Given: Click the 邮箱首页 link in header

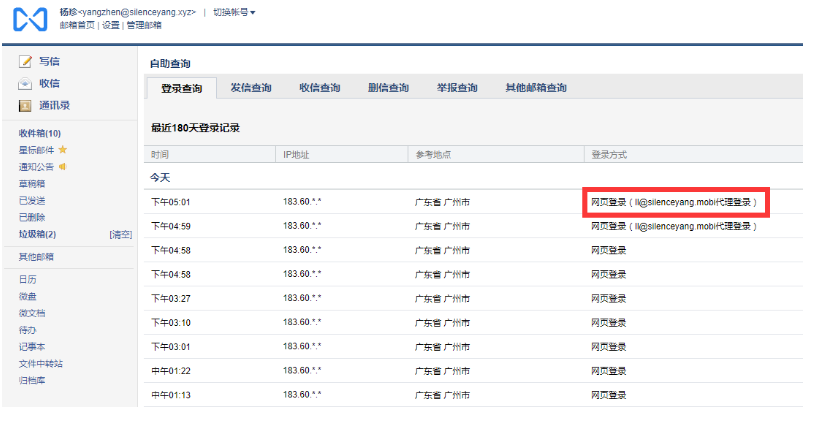Looking at the screenshot, I should (78, 25).
